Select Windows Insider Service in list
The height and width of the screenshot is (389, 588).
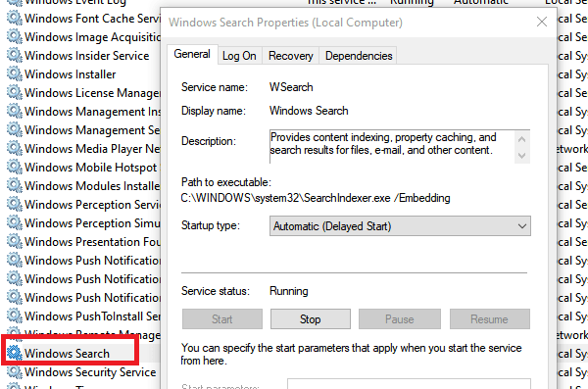(x=86, y=56)
